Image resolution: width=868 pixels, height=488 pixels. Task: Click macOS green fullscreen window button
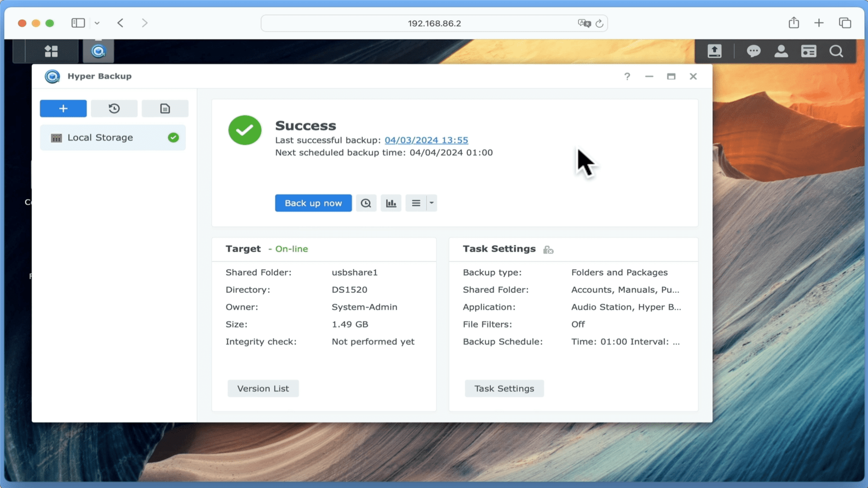50,23
